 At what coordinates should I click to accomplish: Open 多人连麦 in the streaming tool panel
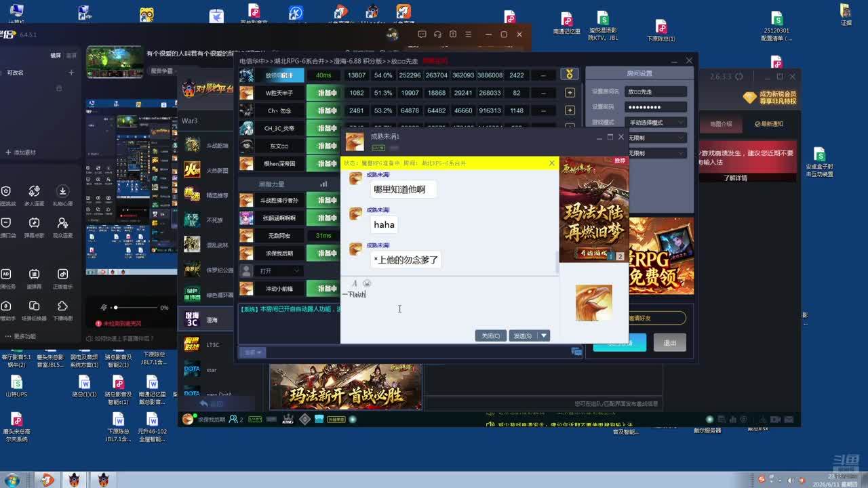[x=34, y=195]
